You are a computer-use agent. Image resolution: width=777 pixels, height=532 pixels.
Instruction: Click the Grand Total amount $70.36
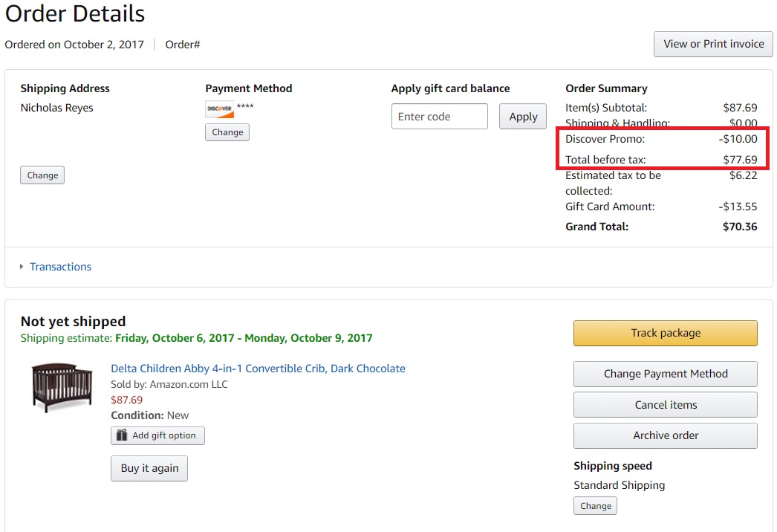pos(740,227)
